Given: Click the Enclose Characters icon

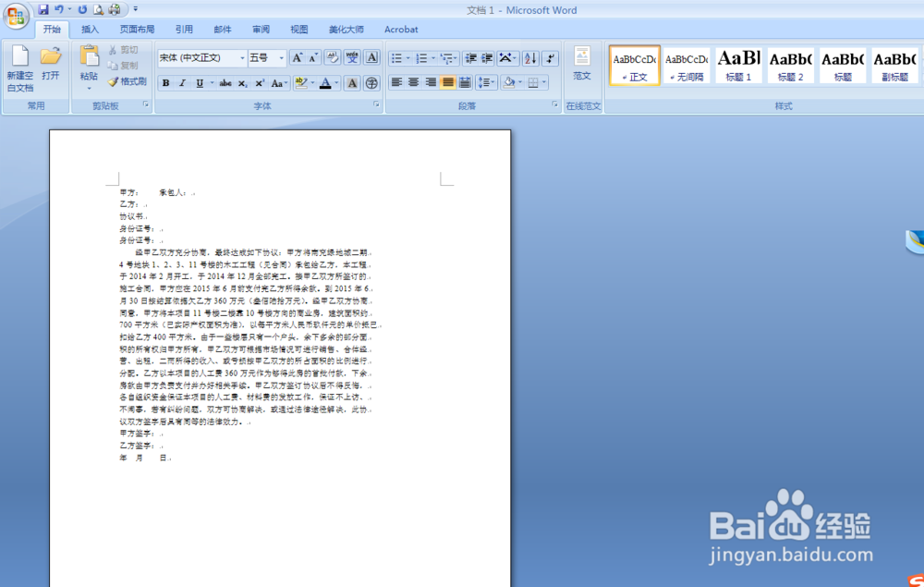Looking at the screenshot, I should [370, 82].
